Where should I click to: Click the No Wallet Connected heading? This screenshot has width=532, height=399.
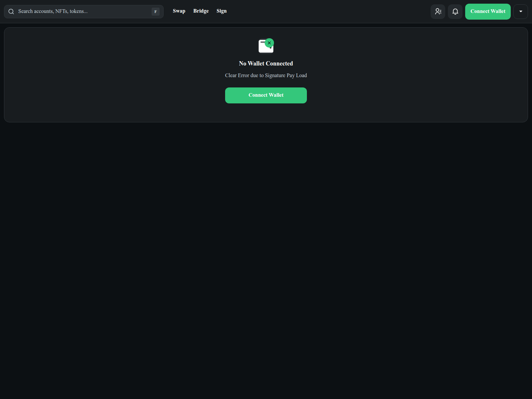pos(266,64)
